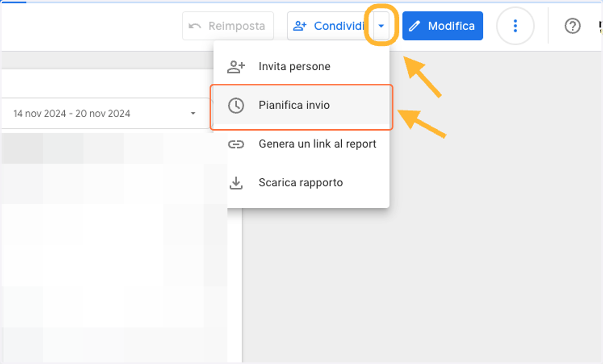Click the download icon beside Scarica rapporto
This screenshot has width=603, height=364.
(x=236, y=183)
